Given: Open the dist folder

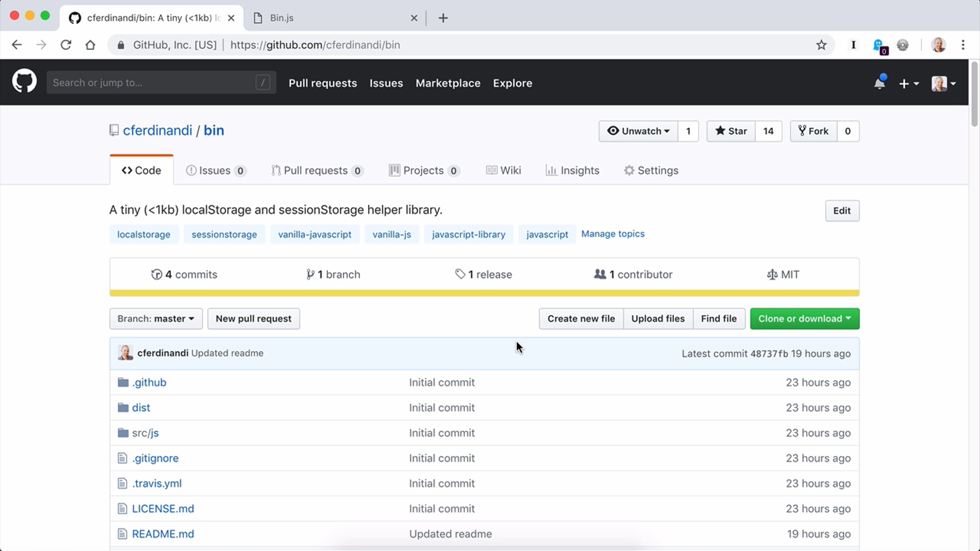Looking at the screenshot, I should click(141, 408).
